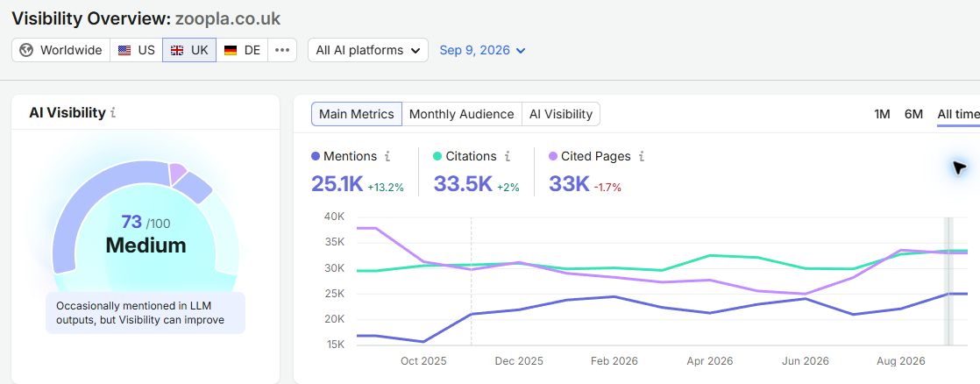The image size is (980, 384).
Task: Set chart range to All time
Action: [958, 114]
